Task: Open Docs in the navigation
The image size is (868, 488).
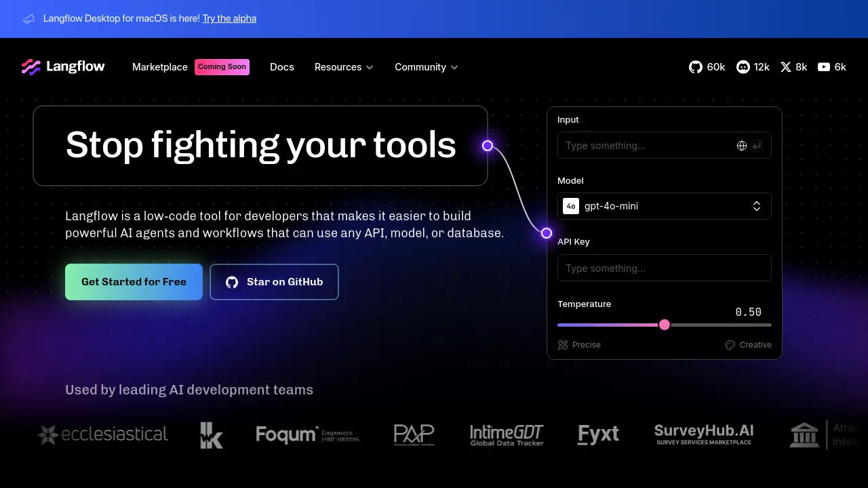Action: click(x=282, y=67)
